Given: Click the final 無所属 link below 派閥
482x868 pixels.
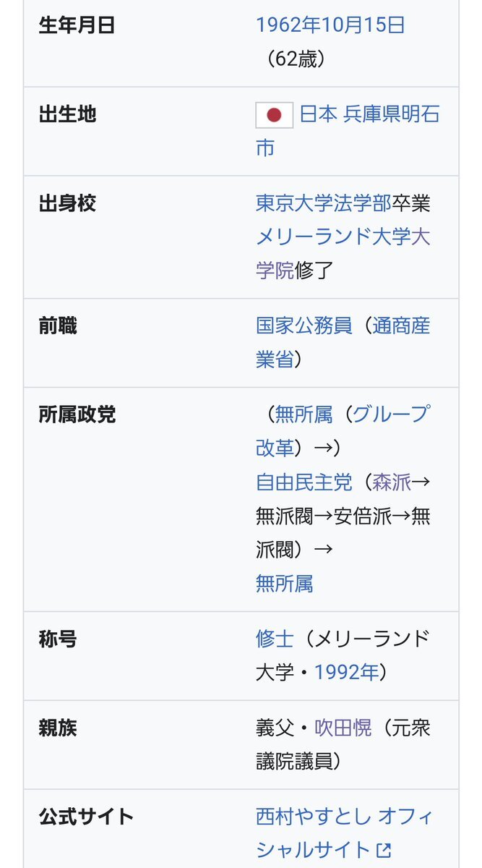Looking at the screenshot, I should click(x=285, y=583).
